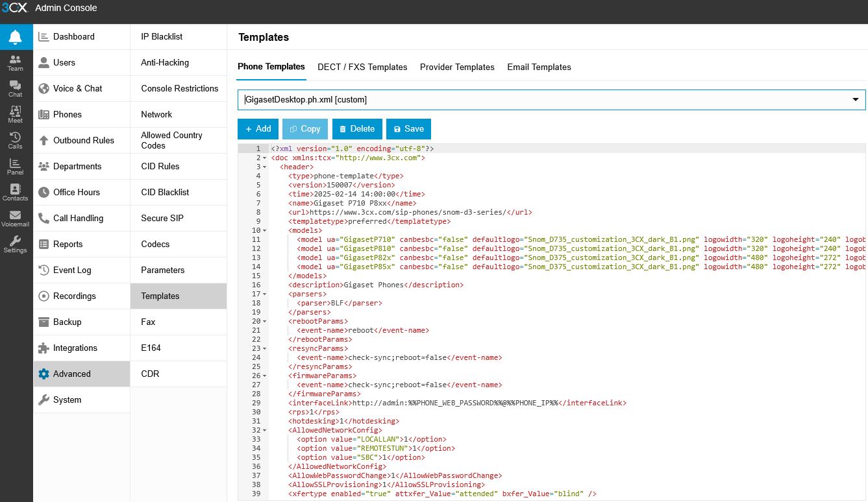Click the Delete template button
This screenshot has width=868, height=502.
(x=357, y=129)
